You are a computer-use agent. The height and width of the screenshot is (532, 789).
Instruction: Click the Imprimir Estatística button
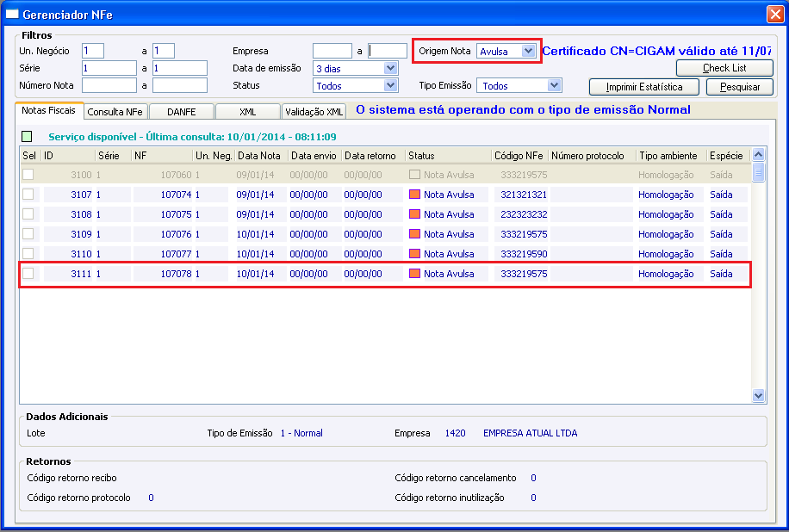tap(644, 86)
